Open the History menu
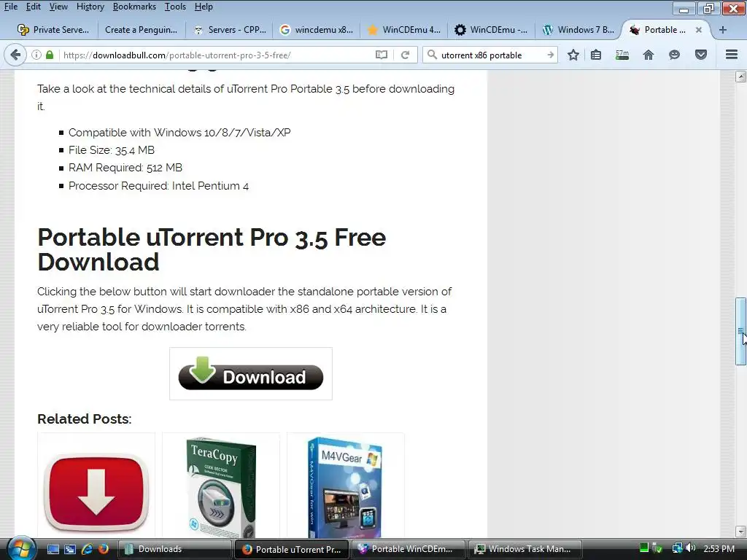 point(90,7)
